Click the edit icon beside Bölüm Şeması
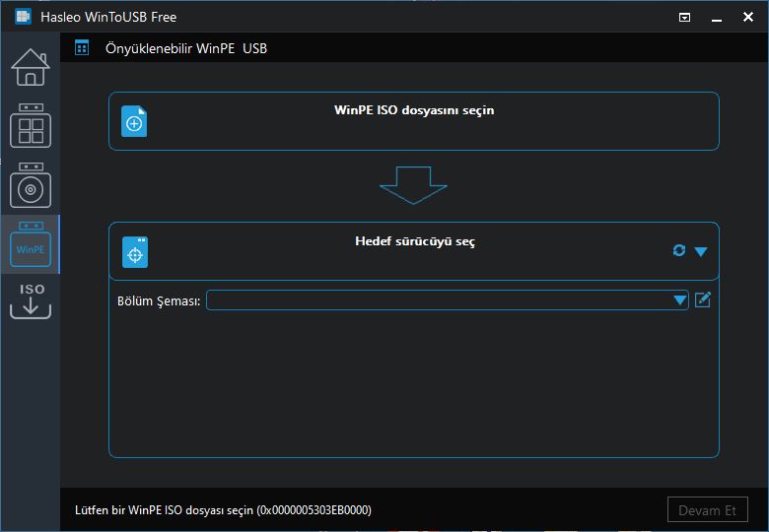Screen dimensions: 769x532 [703, 299]
